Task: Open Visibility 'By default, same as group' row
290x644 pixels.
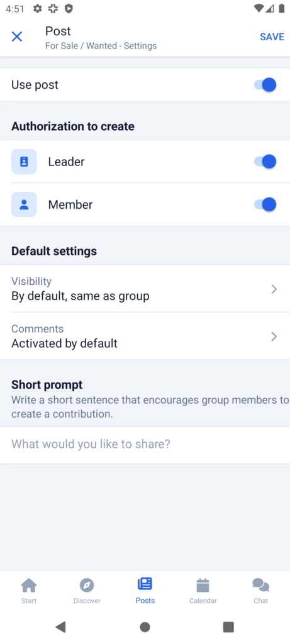Action: tap(145, 288)
